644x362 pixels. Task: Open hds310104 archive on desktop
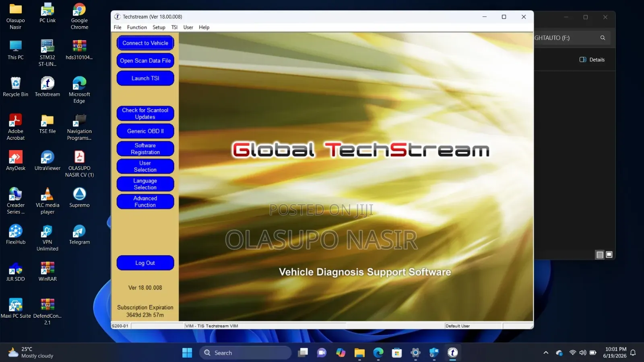pyautogui.click(x=79, y=50)
